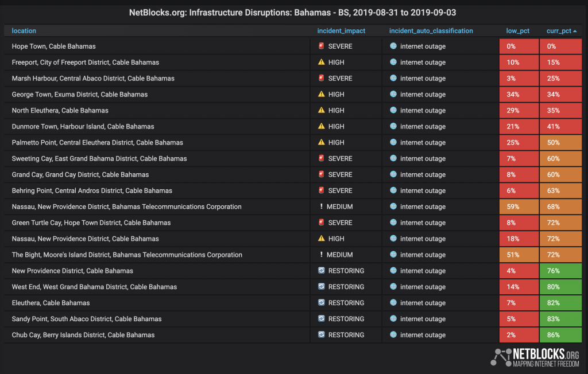Click globe icon in Marsh Harbour row
588x374 pixels.
point(393,78)
